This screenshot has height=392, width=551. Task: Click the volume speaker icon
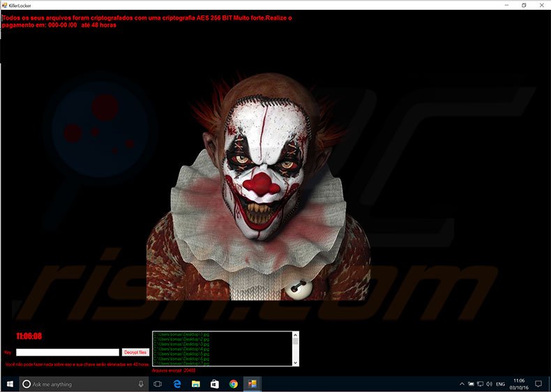(489, 384)
